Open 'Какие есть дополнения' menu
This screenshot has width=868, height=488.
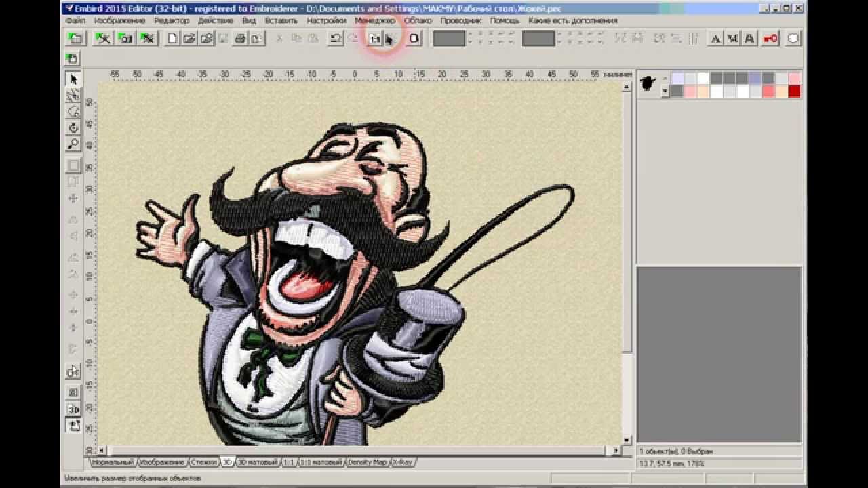pos(573,21)
